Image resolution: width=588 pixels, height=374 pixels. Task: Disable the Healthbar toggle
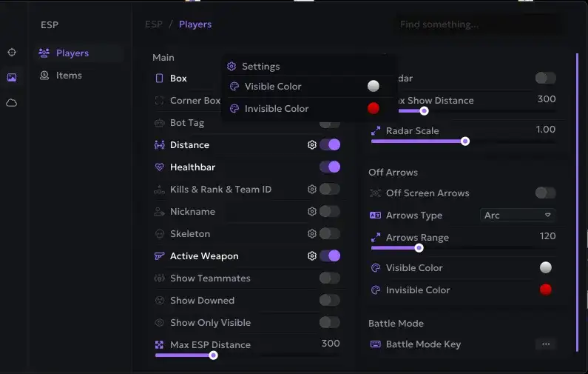pos(330,167)
